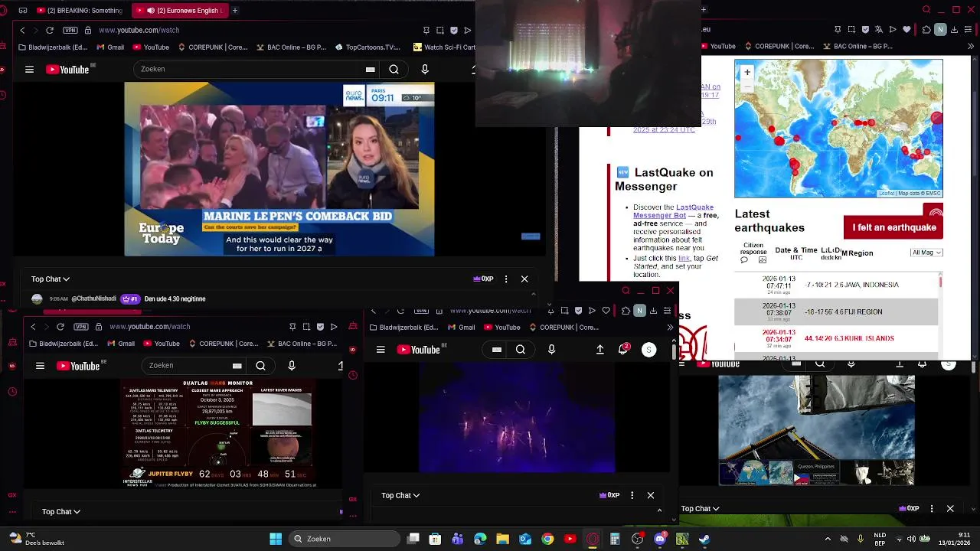Click the voice search microphone in the 3I/ATLAS window

[x=292, y=366]
